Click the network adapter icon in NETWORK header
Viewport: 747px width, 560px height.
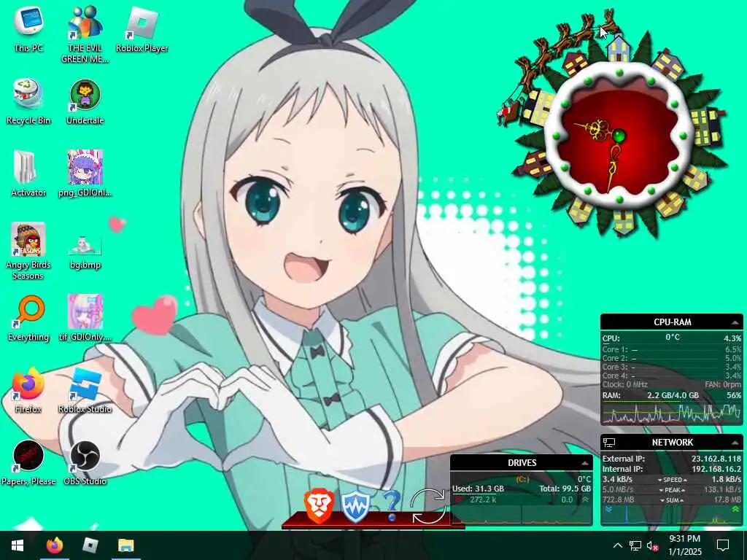coord(609,443)
